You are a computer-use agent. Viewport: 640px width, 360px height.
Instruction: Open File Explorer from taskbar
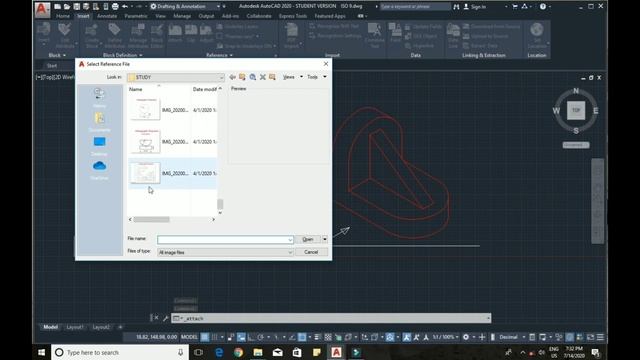[x=258, y=352]
